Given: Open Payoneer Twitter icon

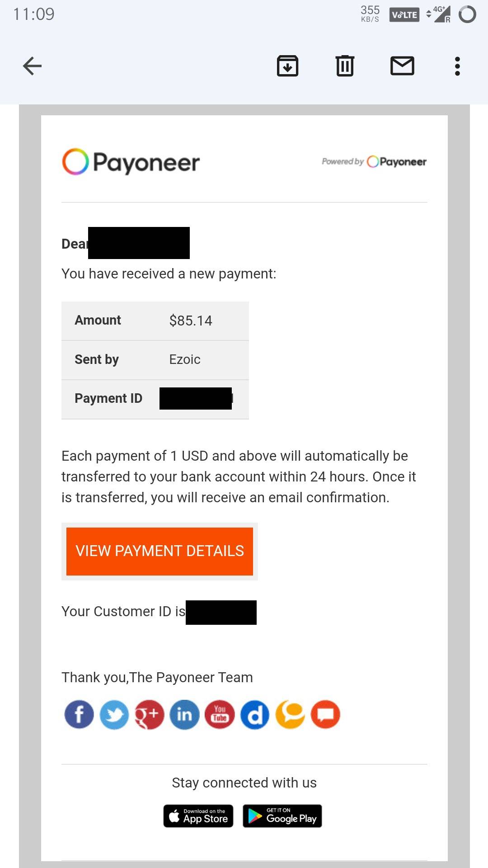Looking at the screenshot, I should (114, 715).
